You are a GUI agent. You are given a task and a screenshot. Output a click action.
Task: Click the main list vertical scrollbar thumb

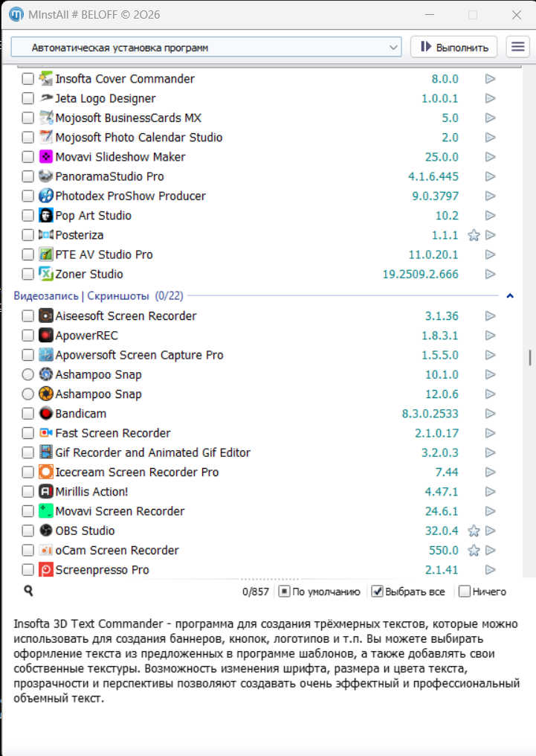click(530, 358)
